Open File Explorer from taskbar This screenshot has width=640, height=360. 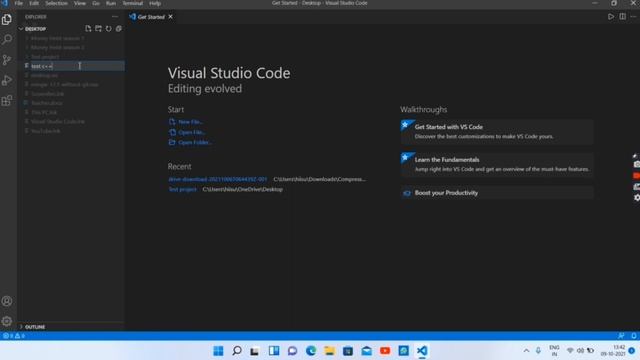329,351
